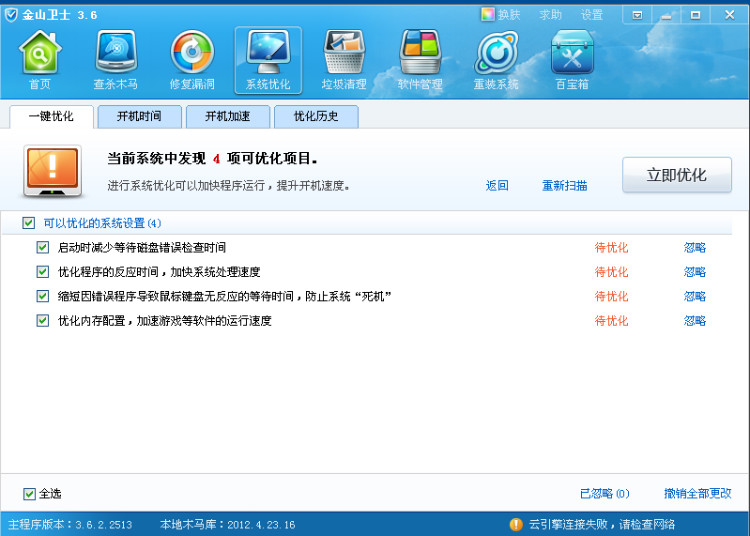
Task: Click text 启动时减少等待磁盘错误检查时间
Action: (142, 248)
